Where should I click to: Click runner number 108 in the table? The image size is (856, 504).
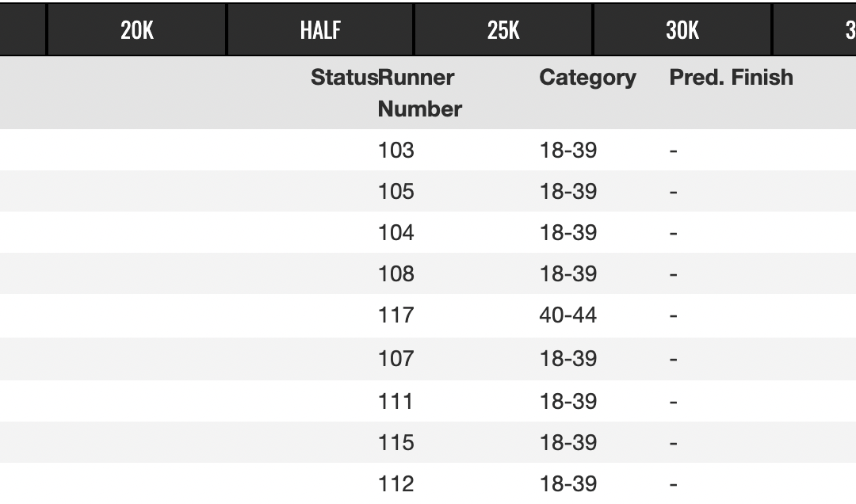396,274
